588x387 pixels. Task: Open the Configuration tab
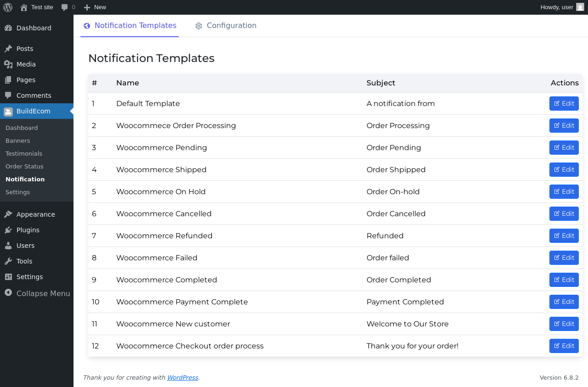(226, 26)
